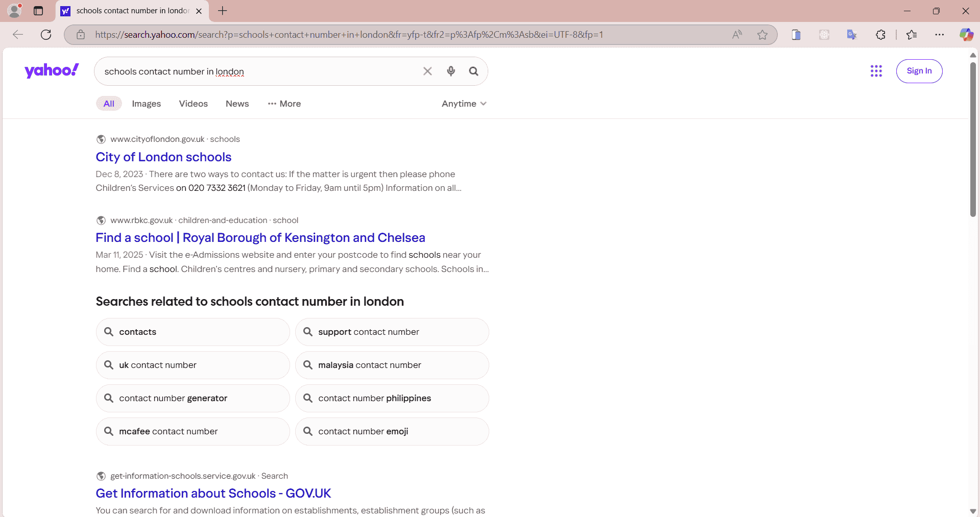Image resolution: width=980 pixels, height=517 pixels.
Task: Open the browser profile avatar
Action: (x=15, y=10)
